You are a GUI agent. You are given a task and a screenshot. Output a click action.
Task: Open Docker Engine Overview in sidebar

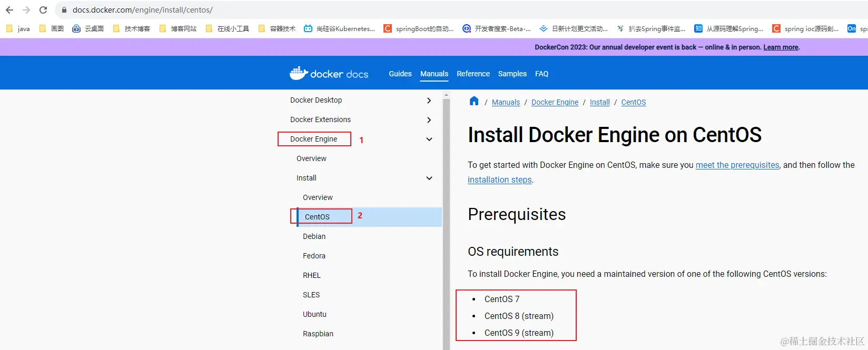tap(311, 158)
